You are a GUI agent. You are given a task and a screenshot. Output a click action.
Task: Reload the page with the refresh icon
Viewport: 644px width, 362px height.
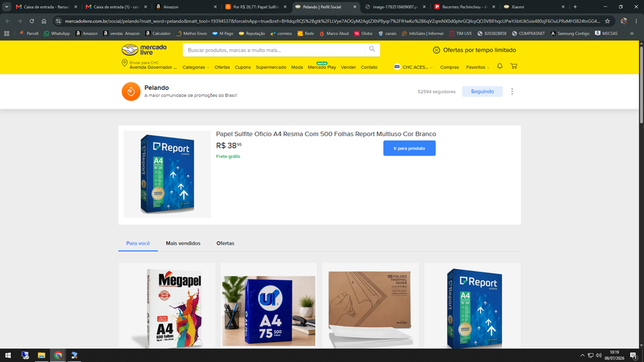coord(32,21)
